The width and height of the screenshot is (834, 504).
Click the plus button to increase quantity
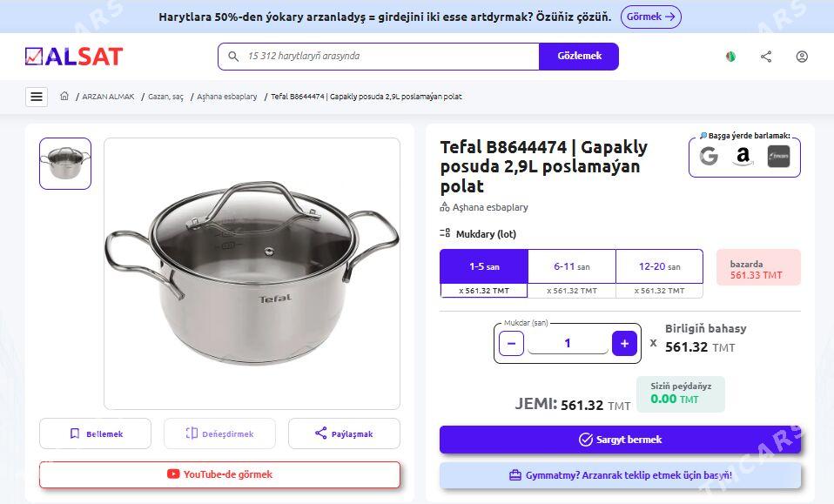(x=624, y=343)
